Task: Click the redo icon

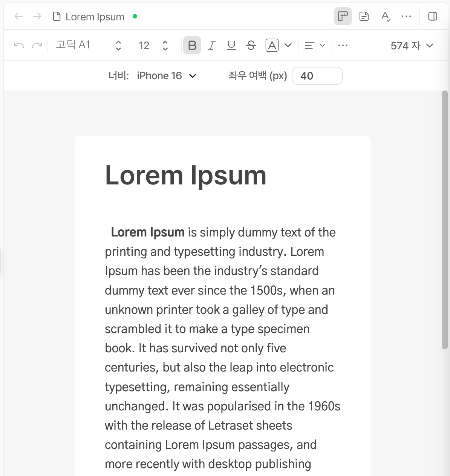Action: pos(37,45)
